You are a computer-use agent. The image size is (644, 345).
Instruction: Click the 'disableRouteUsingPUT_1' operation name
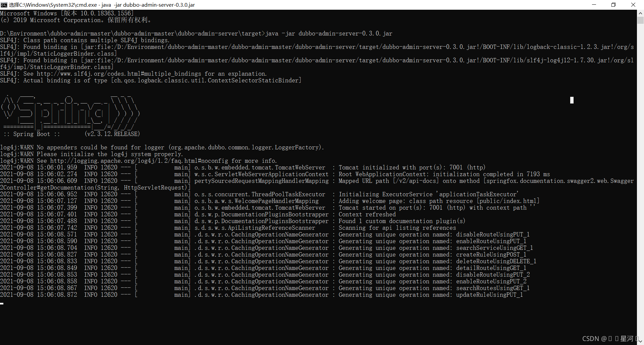(x=493, y=234)
